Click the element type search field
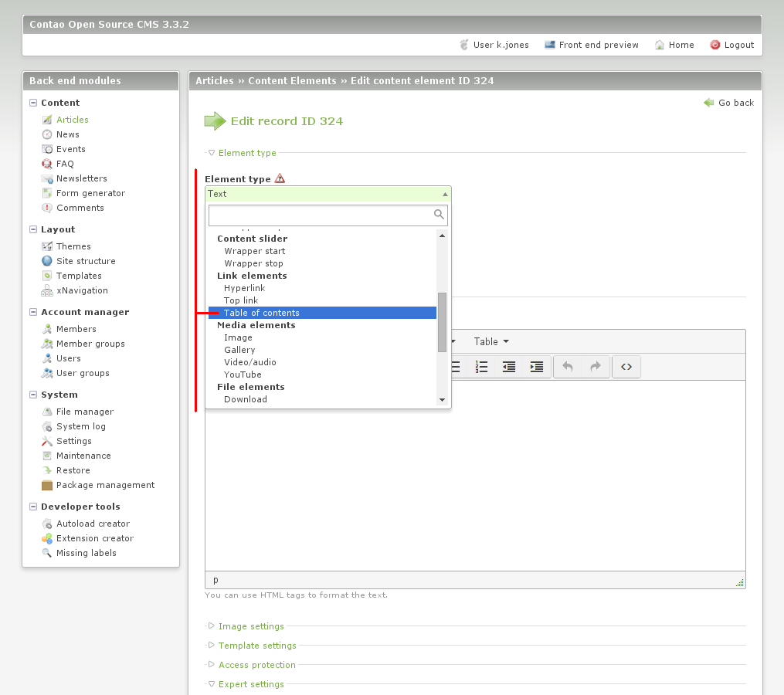The image size is (784, 695). [x=320, y=215]
